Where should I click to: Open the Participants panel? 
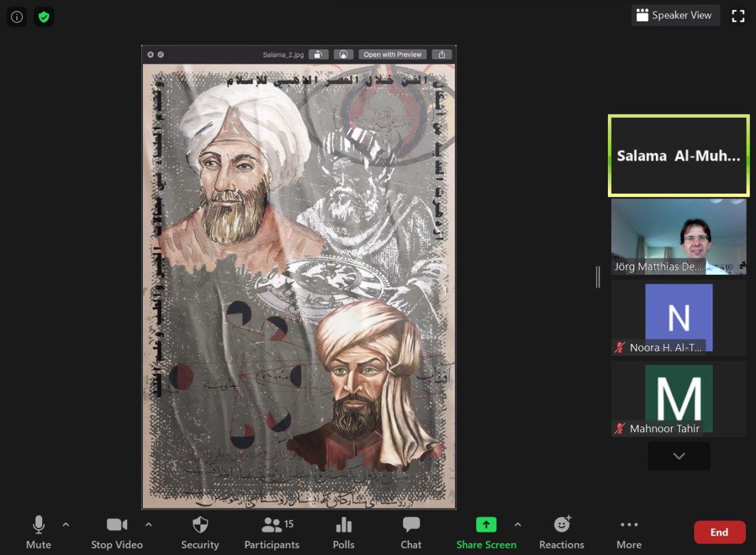click(272, 533)
